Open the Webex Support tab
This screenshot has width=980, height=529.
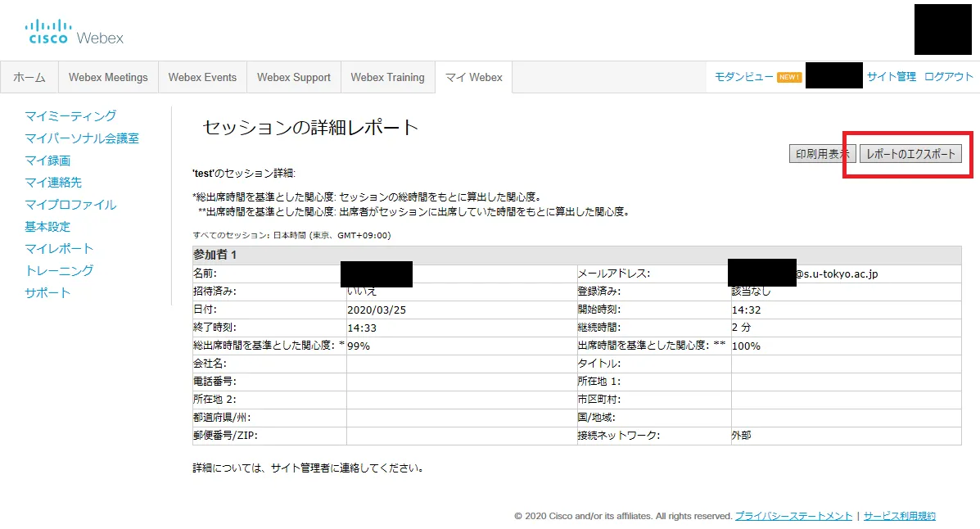(x=293, y=78)
